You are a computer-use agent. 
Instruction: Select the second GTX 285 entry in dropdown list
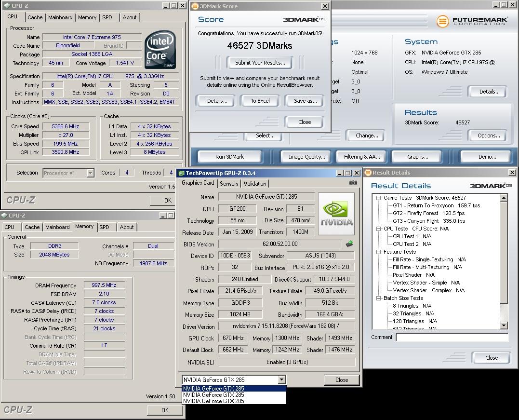click(x=234, y=395)
